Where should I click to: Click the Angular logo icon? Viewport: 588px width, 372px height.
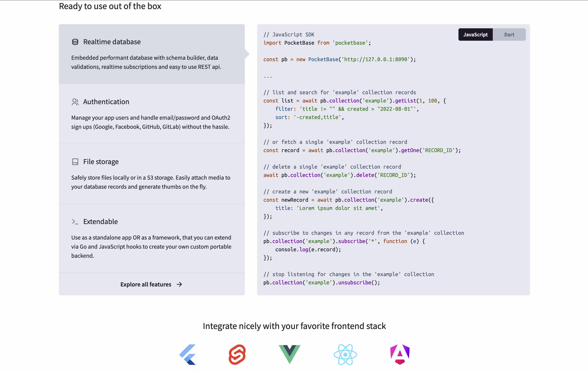(400, 354)
